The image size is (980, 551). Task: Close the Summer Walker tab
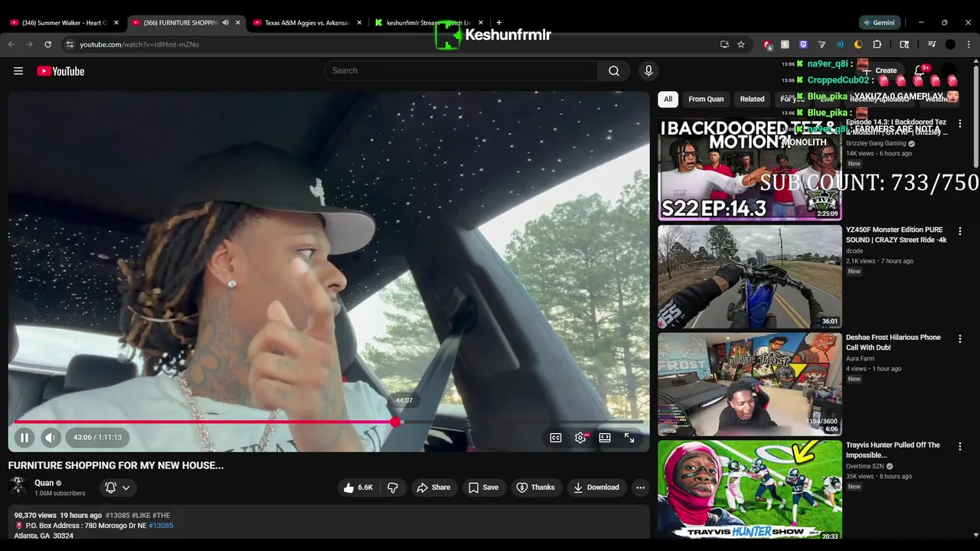116,23
